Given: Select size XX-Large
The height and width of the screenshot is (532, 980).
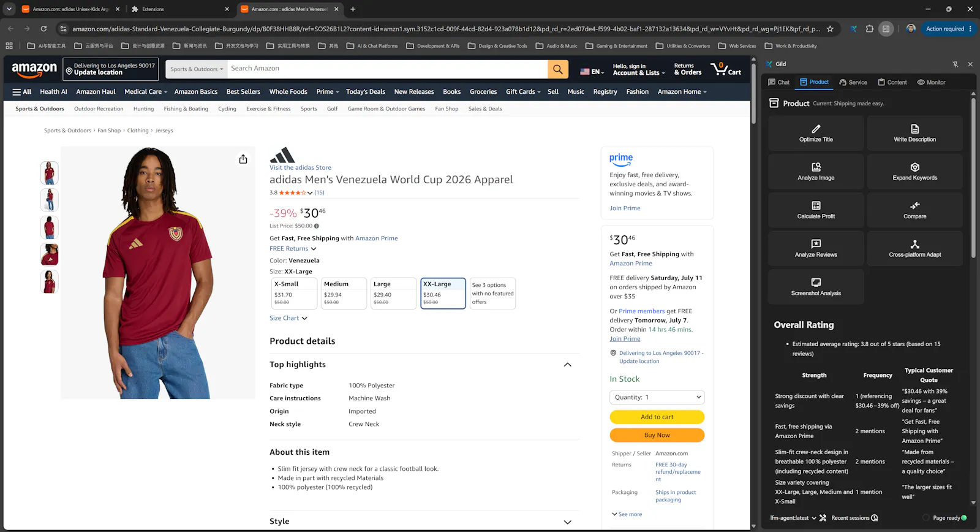Looking at the screenshot, I should [x=443, y=294].
